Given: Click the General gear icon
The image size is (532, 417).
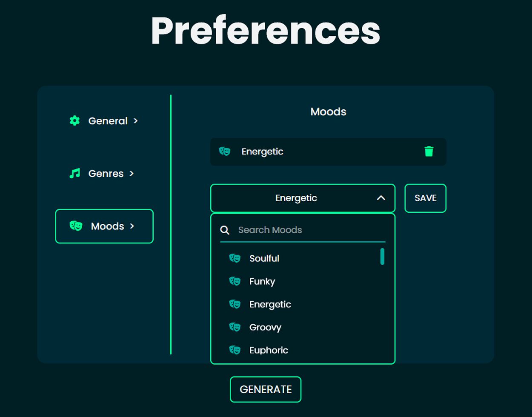Looking at the screenshot, I should pyautogui.click(x=74, y=121).
